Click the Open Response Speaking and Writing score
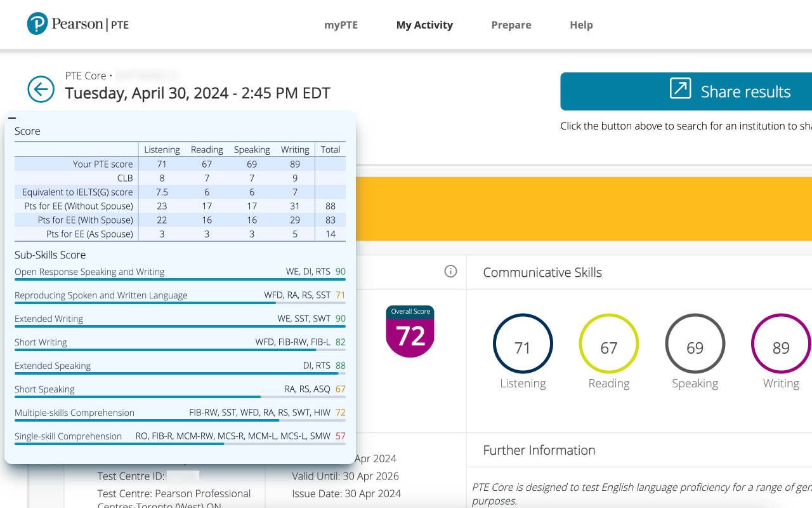 (342, 271)
